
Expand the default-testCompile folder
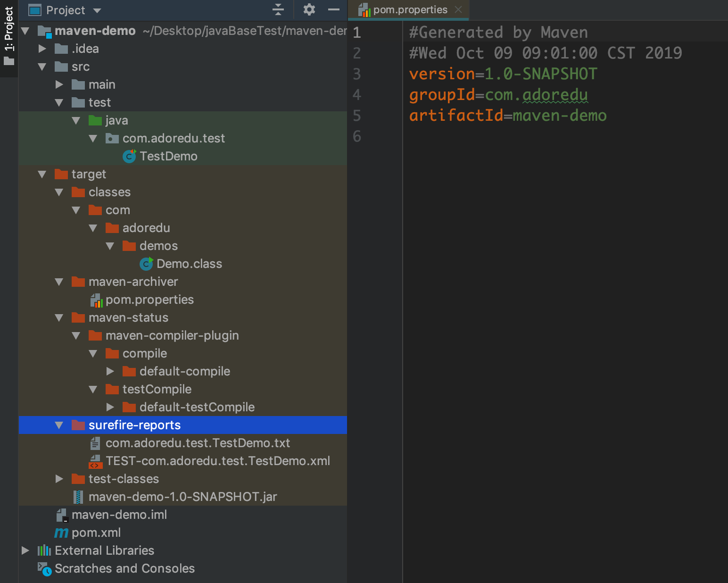(110, 407)
